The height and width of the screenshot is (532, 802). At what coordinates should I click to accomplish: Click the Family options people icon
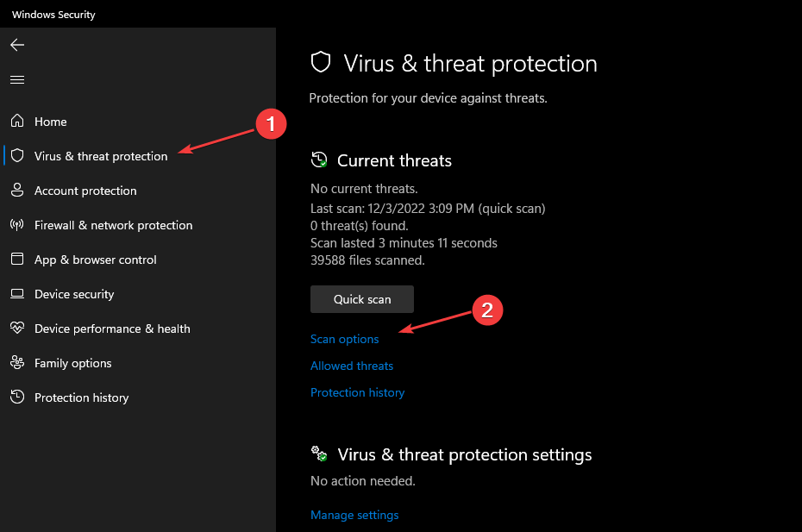17,363
